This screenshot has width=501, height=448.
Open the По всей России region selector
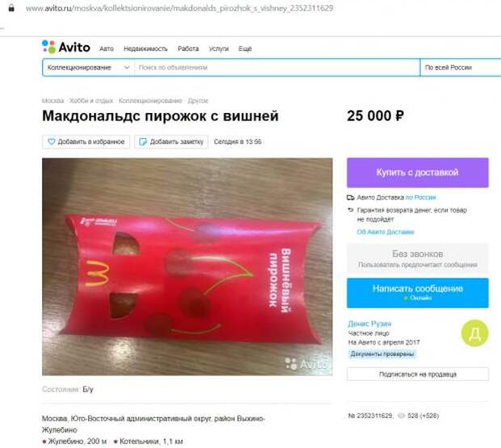click(x=461, y=67)
